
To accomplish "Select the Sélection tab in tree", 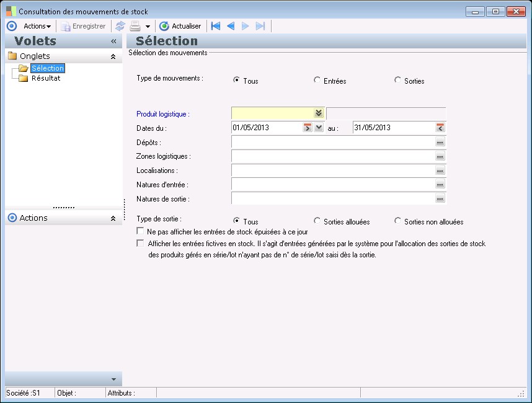I will pos(47,68).
